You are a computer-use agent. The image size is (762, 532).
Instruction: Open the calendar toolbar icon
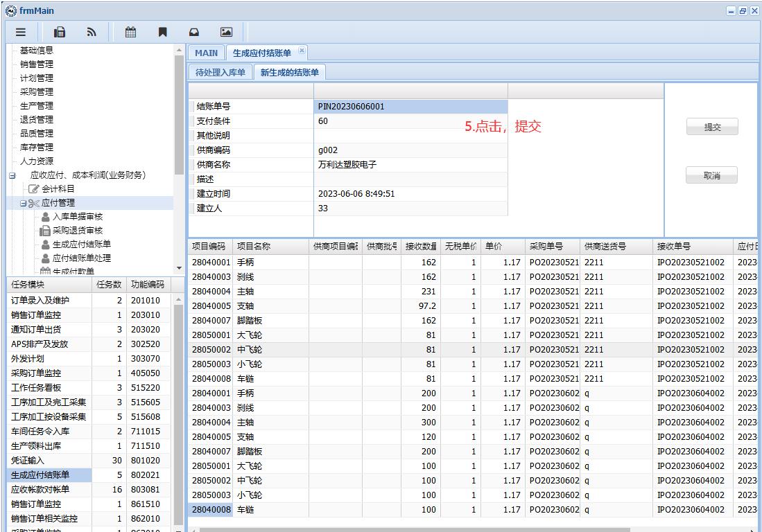(131, 32)
